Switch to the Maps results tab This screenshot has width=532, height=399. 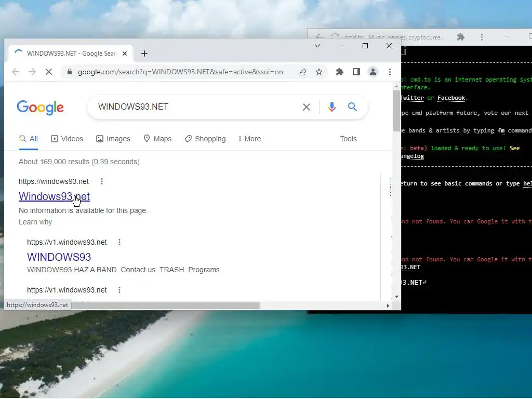[157, 139]
